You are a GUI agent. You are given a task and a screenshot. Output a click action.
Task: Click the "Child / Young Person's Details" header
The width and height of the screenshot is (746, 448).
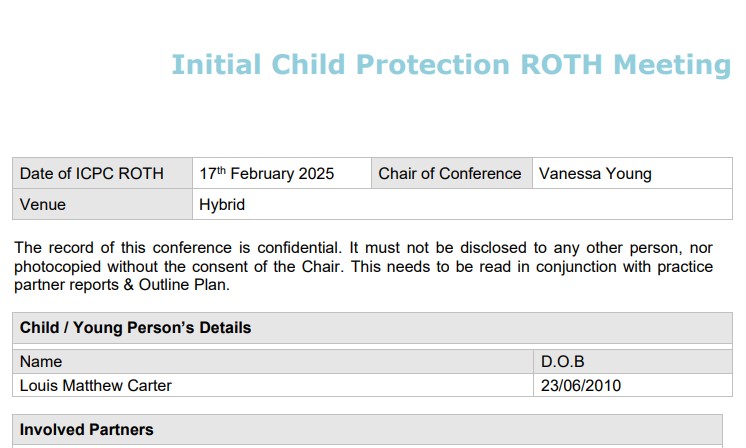click(136, 328)
